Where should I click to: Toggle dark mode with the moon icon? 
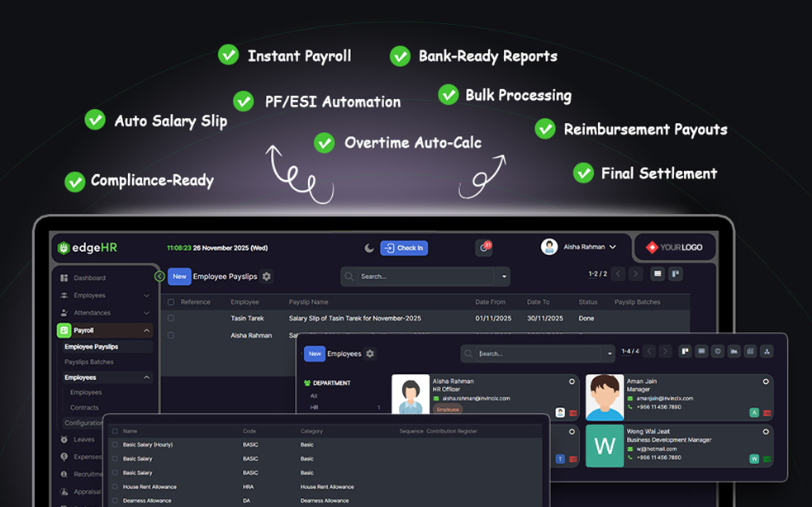tap(369, 248)
